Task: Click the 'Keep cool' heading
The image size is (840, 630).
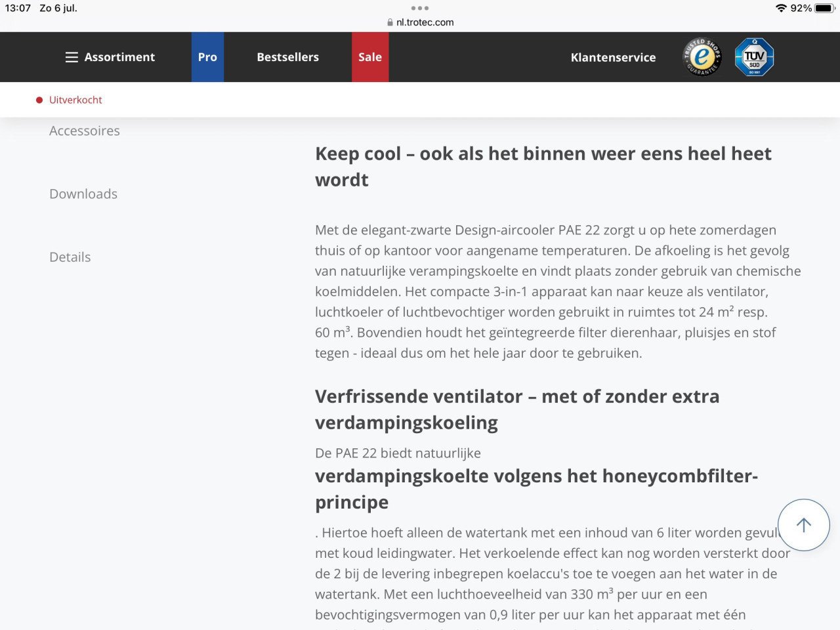Action: [543, 167]
